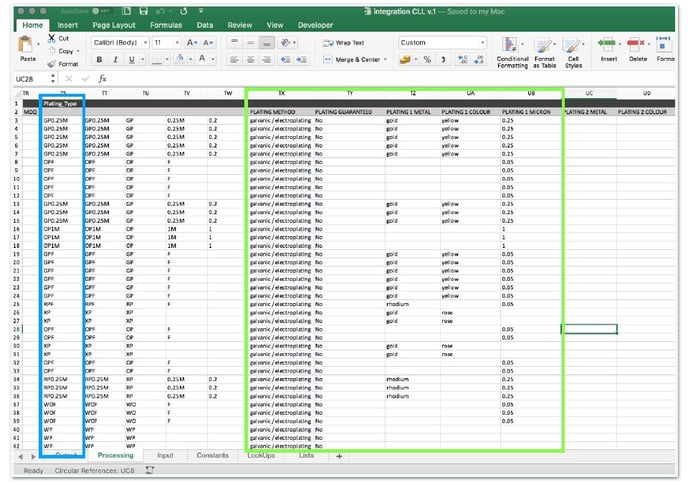The image size is (688, 485).
Task: Click the Copy icon
Action: (52, 51)
